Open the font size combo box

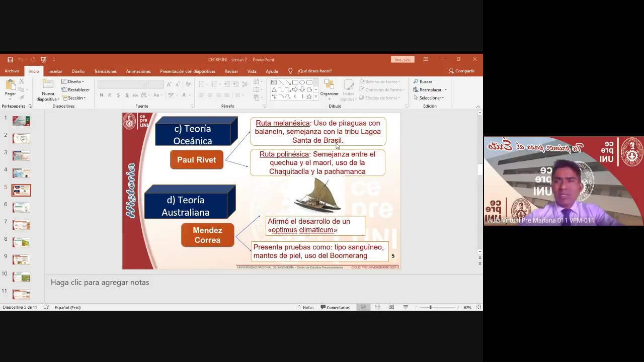pos(155,84)
